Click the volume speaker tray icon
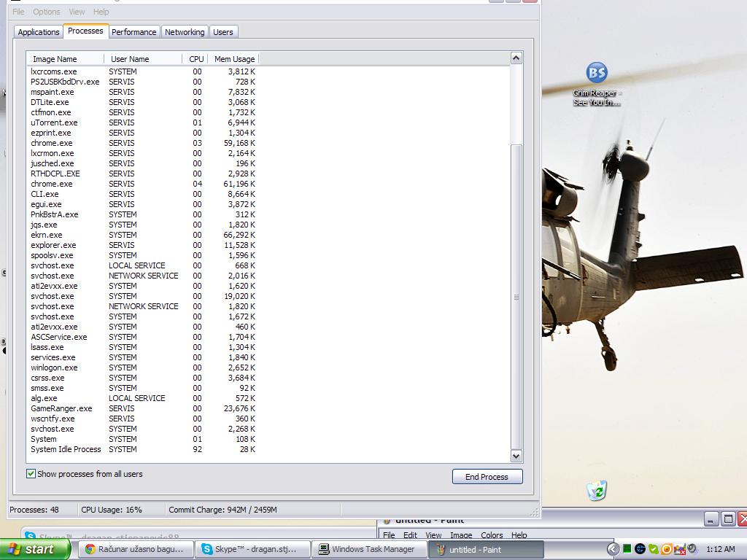Screen dimensions: 747x560 (x=692, y=548)
